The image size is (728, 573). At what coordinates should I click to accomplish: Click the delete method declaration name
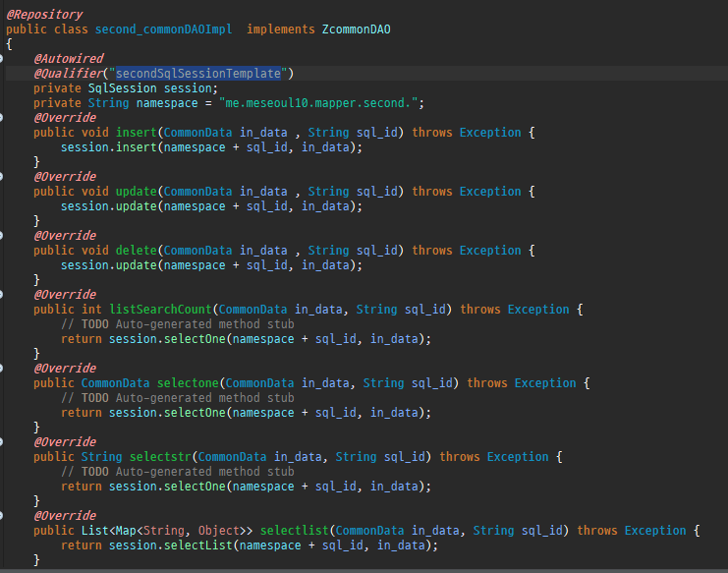point(136,251)
